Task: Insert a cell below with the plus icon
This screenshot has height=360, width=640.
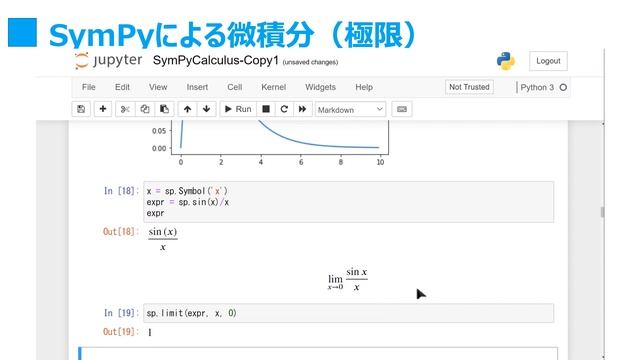Action: pos(103,109)
